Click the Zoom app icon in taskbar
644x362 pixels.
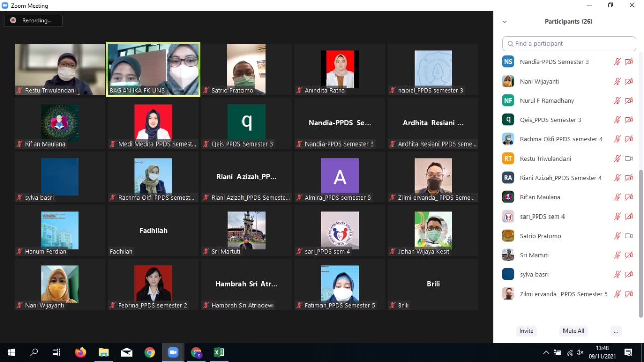(x=173, y=352)
